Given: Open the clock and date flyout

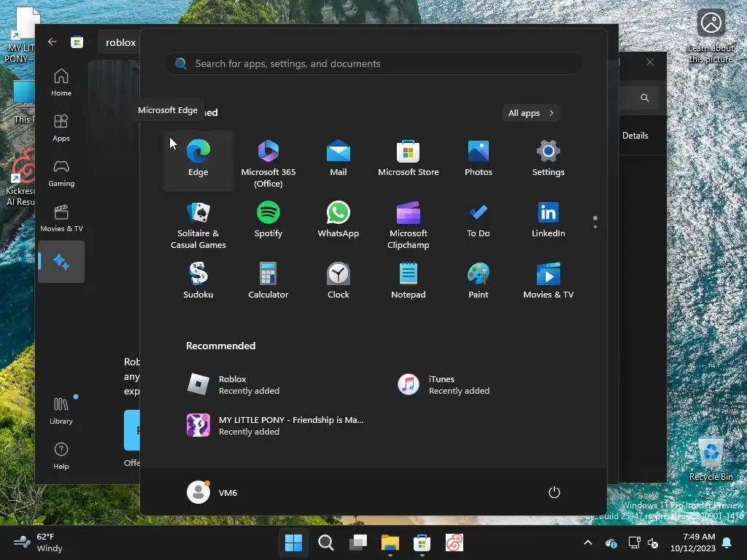Looking at the screenshot, I should pos(693,542).
